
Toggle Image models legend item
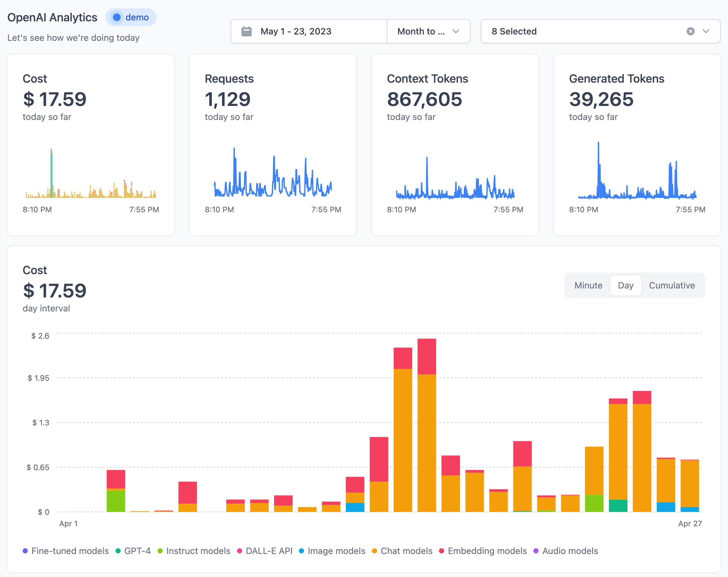click(x=332, y=551)
